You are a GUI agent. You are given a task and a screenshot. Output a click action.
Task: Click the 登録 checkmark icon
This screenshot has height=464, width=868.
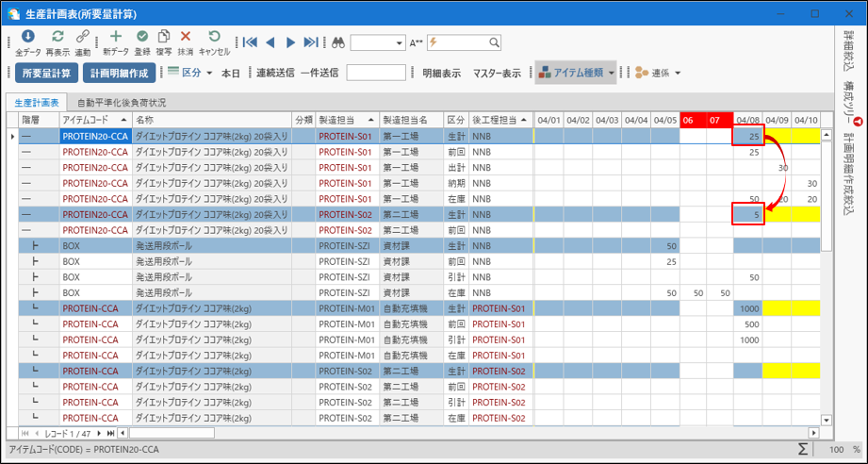click(142, 36)
